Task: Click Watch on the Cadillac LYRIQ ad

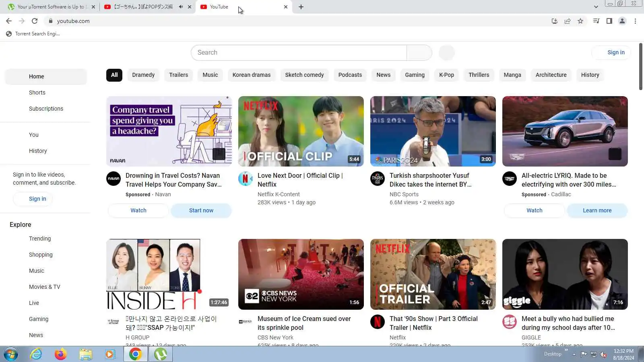Action: (535, 210)
